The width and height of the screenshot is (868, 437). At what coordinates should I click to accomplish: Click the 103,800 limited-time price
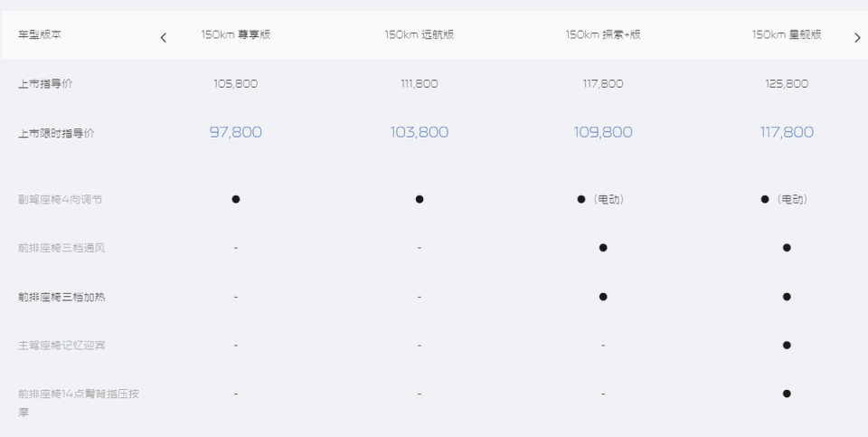coord(420,132)
